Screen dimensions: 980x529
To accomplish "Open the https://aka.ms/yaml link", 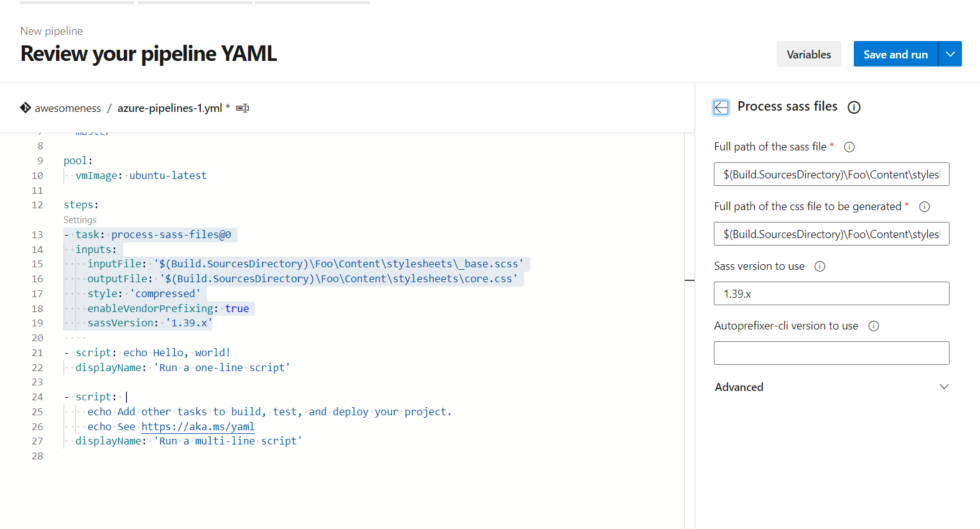I will point(198,426).
